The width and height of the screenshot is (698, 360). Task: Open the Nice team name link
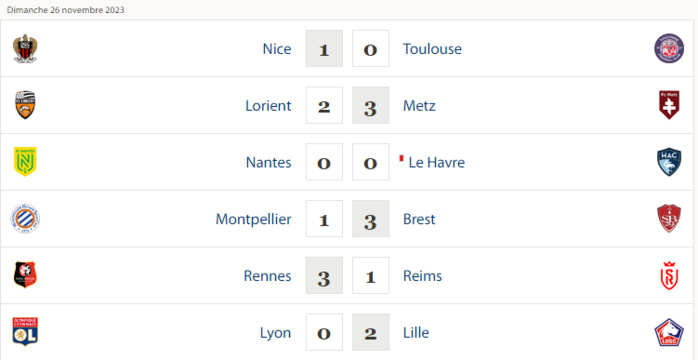tap(277, 49)
